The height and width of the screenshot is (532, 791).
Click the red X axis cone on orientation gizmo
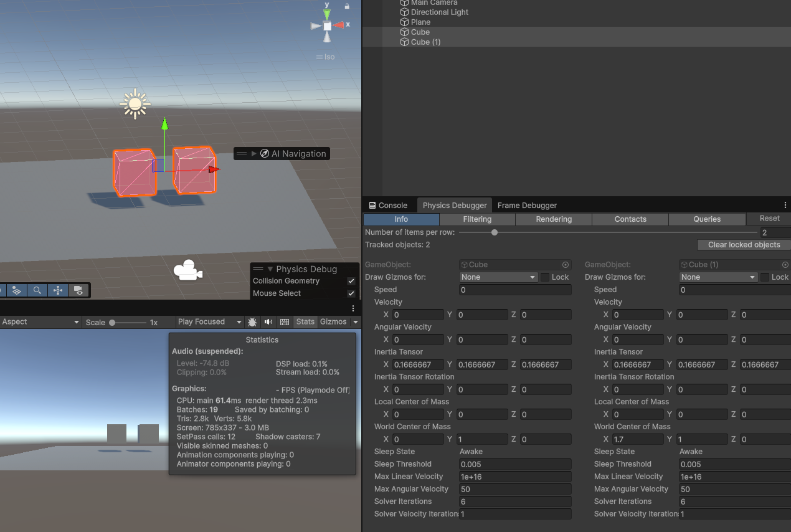click(339, 25)
